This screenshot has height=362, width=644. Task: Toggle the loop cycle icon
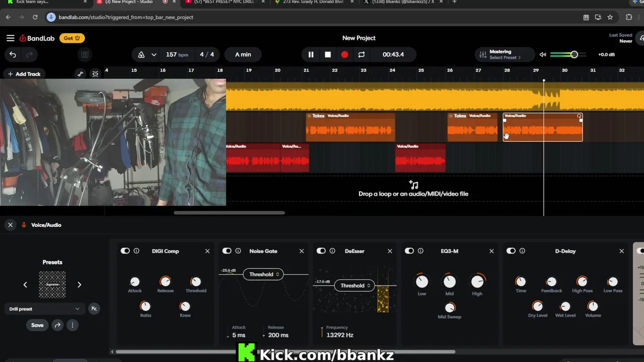tap(361, 54)
